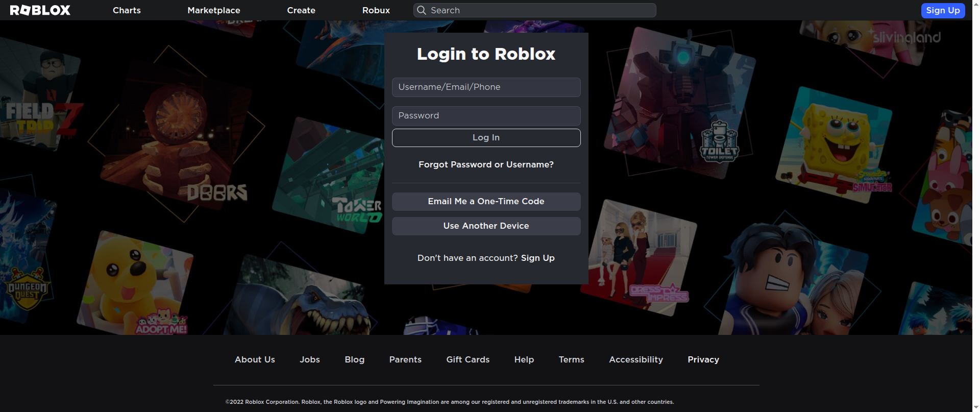Click the Toilet Tower Defense thumbnail
Viewport: 980px width, 412px height.
tap(679, 102)
